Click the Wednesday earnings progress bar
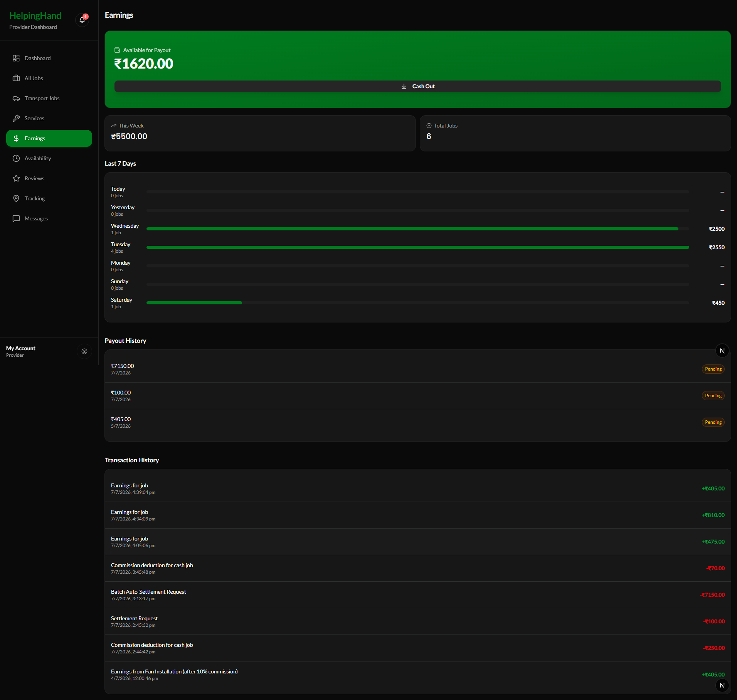The image size is (737, 700). pos(417,229)
